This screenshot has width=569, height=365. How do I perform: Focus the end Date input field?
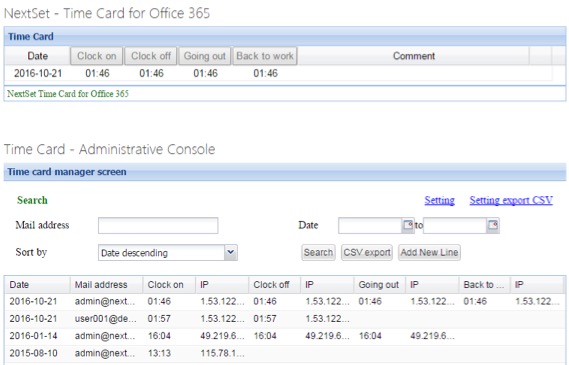(x=455, y=225)
